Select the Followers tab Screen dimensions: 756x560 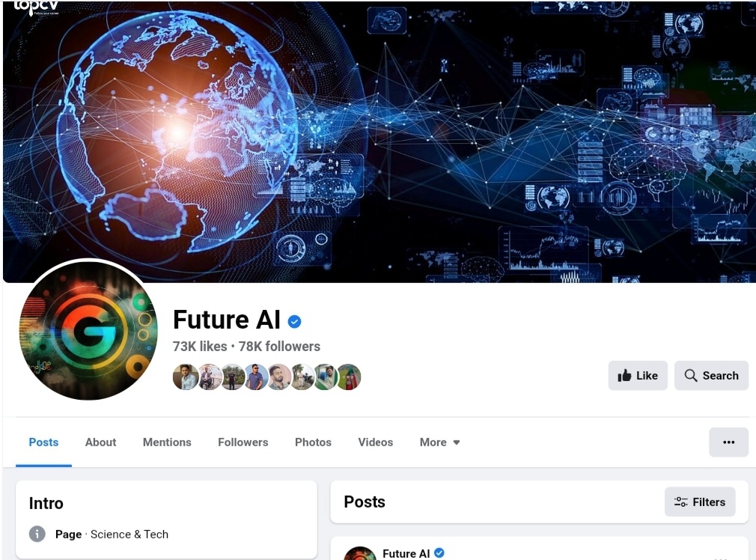click(x=243, y=442)
